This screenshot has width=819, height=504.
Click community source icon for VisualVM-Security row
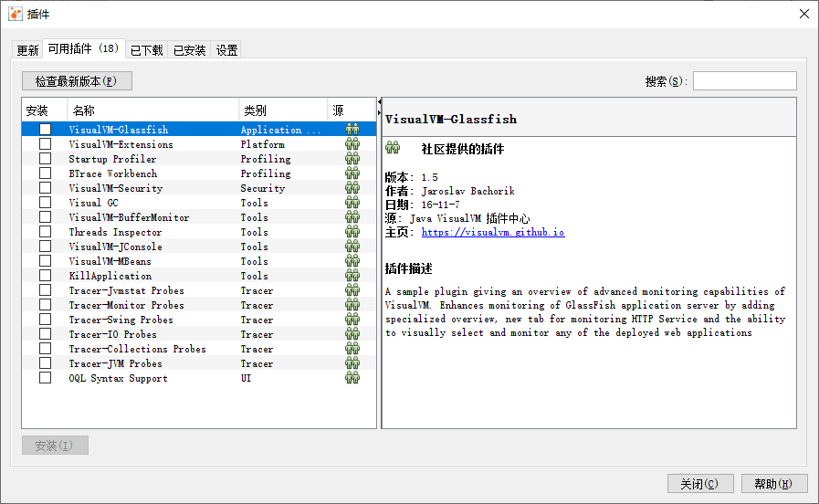click(x=352, y=187)
